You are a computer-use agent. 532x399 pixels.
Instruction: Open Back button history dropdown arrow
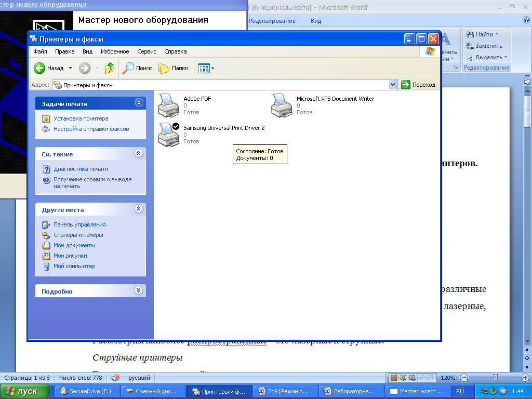click(x=70, y=68)
